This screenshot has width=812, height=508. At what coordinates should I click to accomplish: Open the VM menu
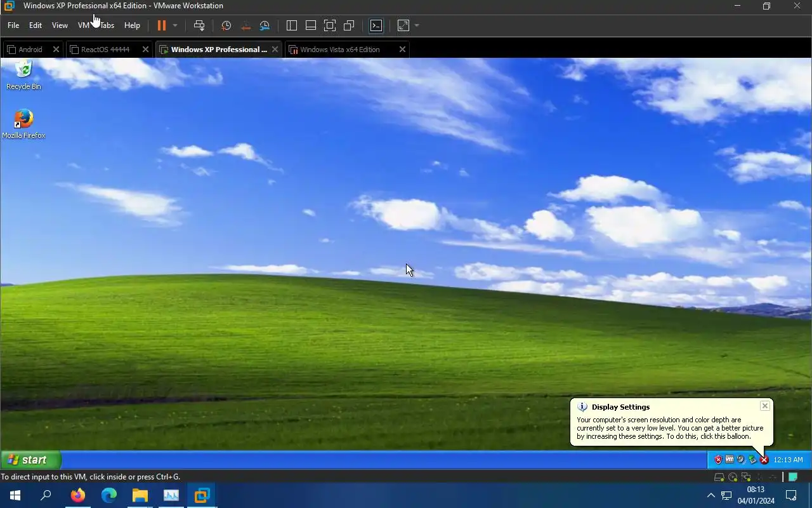click(x=84, y=25)
